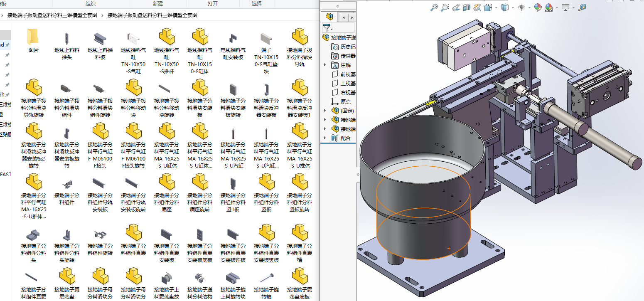Click first breadcrumb 接地端子振动盘送料分料三维模型全套图

[52, 15]
